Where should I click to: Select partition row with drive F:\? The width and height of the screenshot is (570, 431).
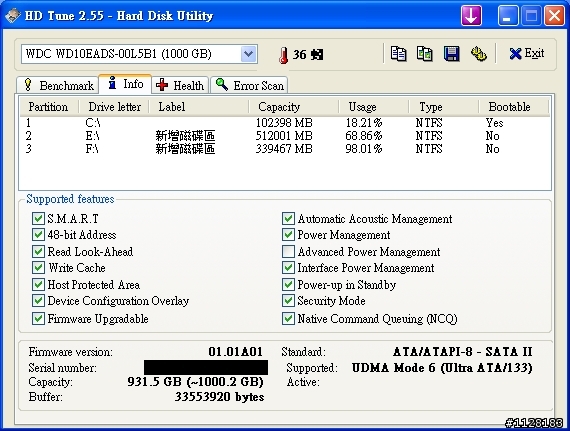[285, 149]
